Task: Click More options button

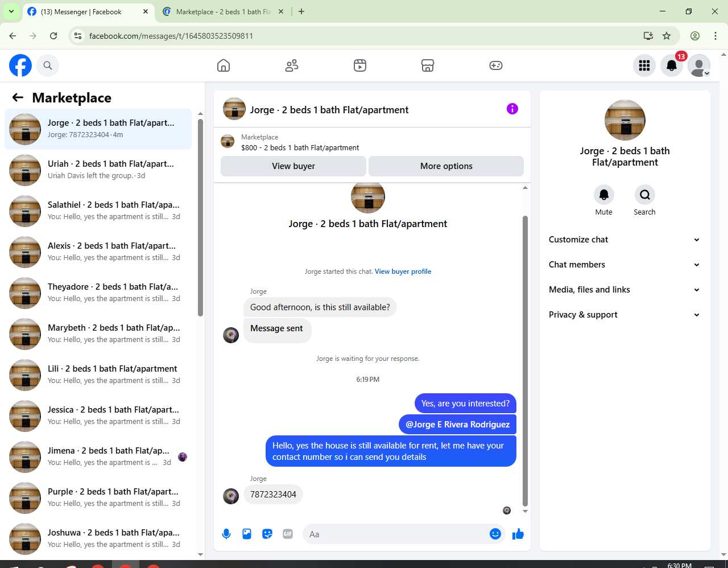Action: pos(446,166)
